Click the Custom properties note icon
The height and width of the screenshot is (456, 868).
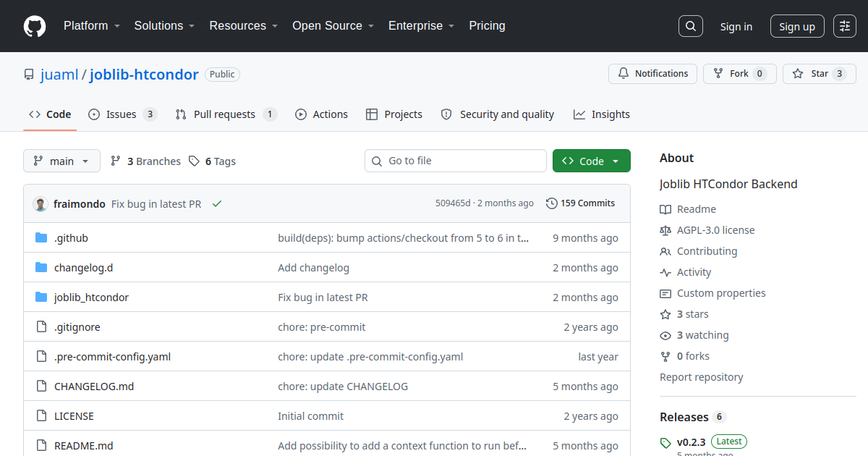coord(665,293)
